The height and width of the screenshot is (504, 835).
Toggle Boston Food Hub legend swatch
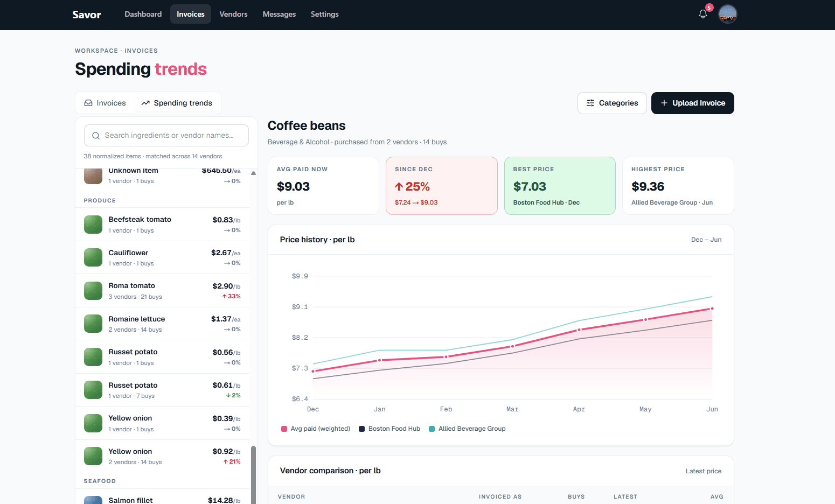[362, 429]
